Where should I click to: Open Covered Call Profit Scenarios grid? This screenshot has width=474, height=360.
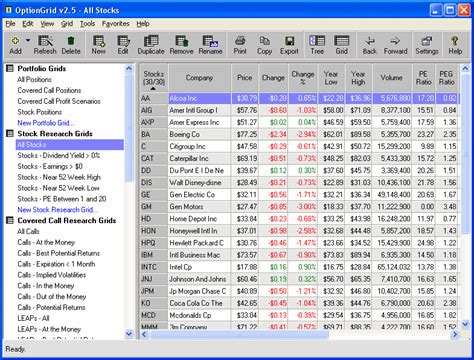point(59,101)
